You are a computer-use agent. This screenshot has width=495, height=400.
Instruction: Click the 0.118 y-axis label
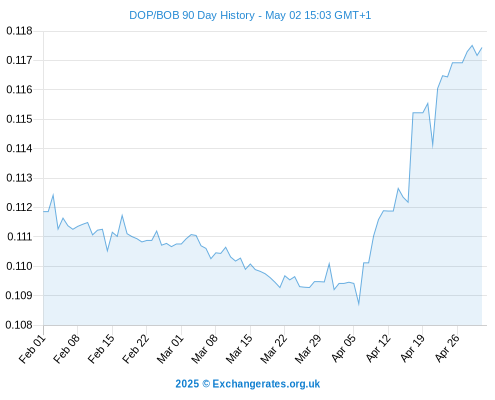point(19,31)
